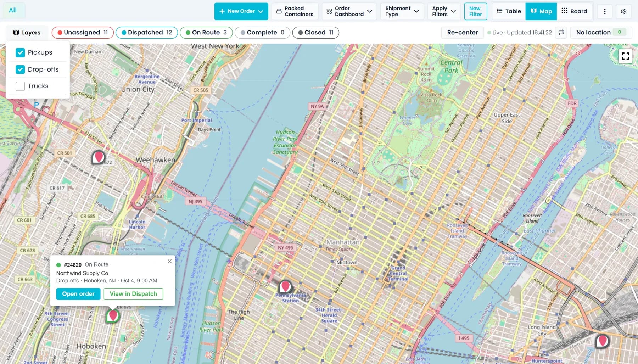Viewport: 638px width, 364px height.
Task: Click the Re-center button
Action: 463,33
